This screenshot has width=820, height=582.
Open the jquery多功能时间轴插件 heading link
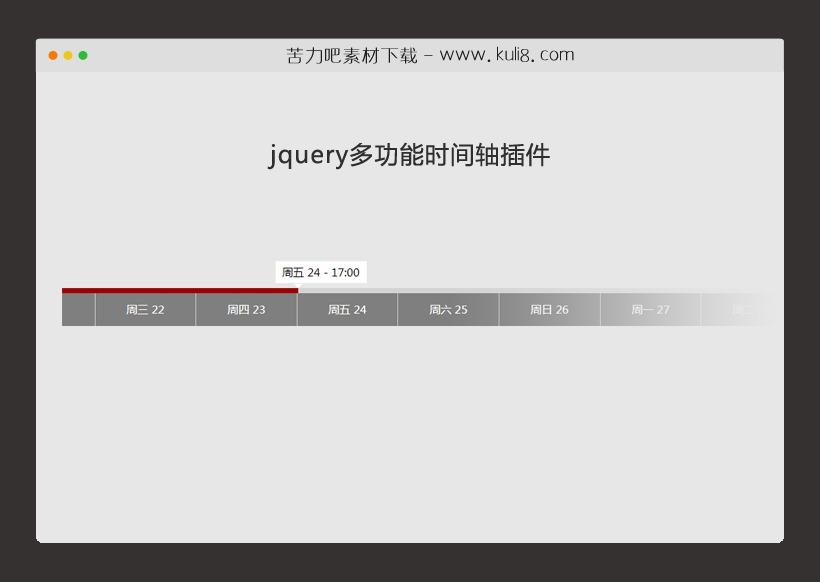410,155
